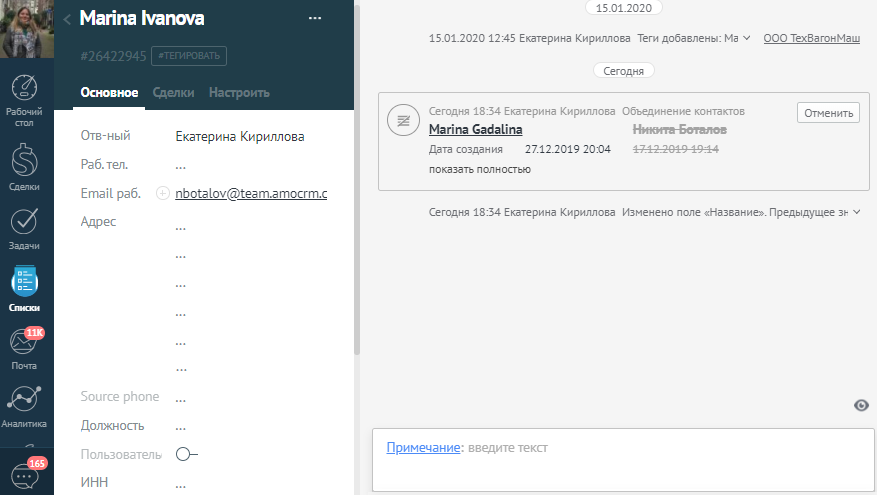Screen dimensions: 877x495
Task: Click the #ТЕГИРОВАТЬ tag button
Action: coord(189,56)
